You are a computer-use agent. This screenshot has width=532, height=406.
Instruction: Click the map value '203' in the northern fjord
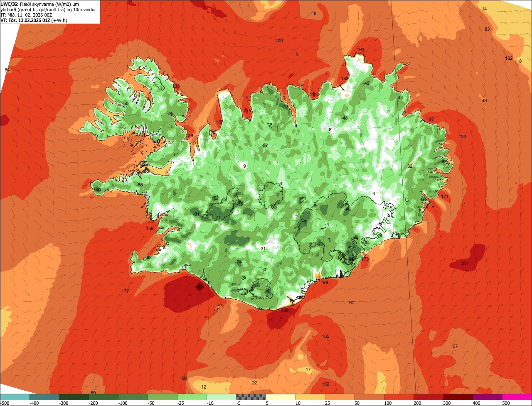tap(314, 95)
